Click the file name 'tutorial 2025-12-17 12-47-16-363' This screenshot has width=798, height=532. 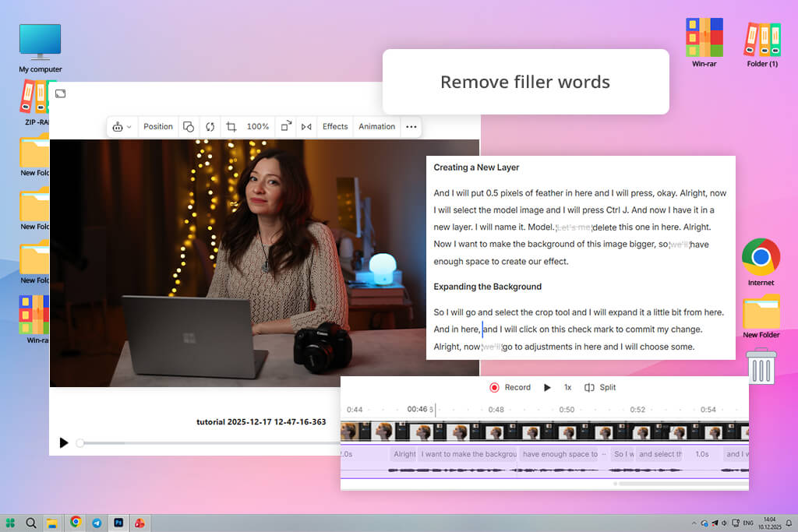click(x=261, y=421)
